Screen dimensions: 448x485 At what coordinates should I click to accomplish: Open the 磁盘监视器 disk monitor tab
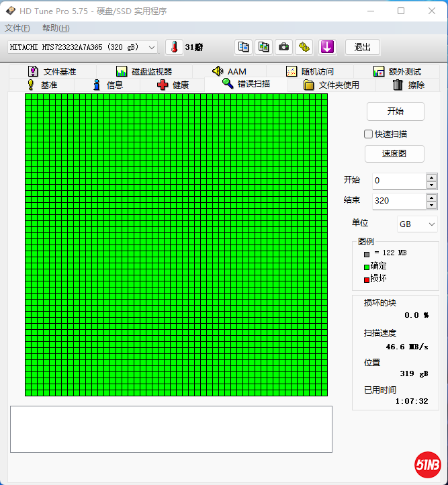pyautogui.click(x=144, y=71)
